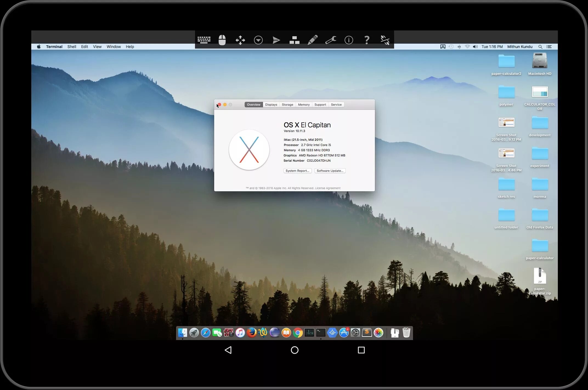Open Photo Booth in the dock
The width and height of the screenshot is (588, 390).
coord(228,333)
